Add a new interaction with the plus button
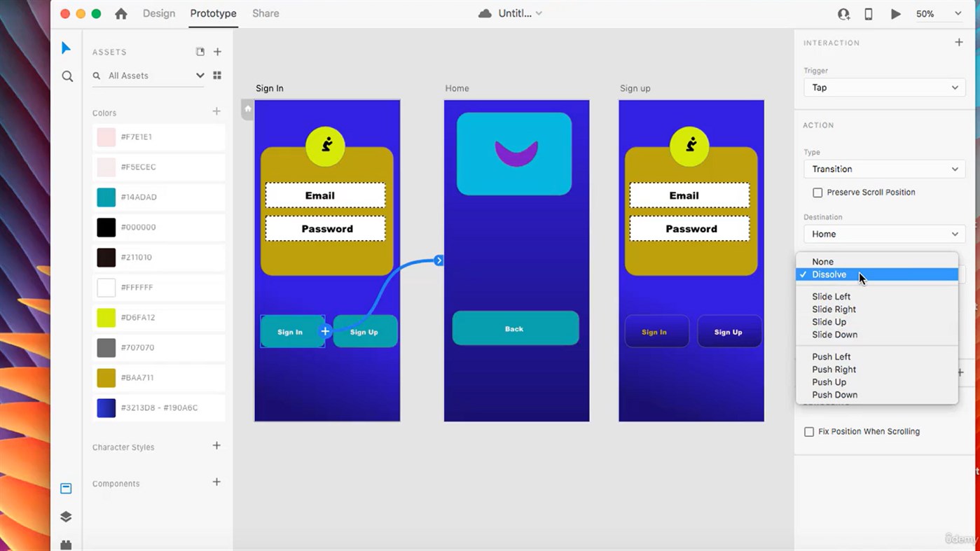Screen dimensions: 980x551 [x=959, y=42]
